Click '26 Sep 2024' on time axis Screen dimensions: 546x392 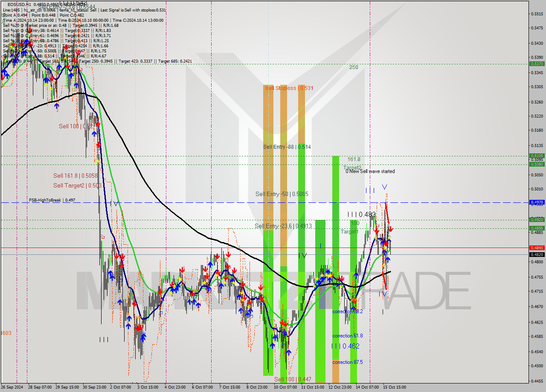click(12, 387)
